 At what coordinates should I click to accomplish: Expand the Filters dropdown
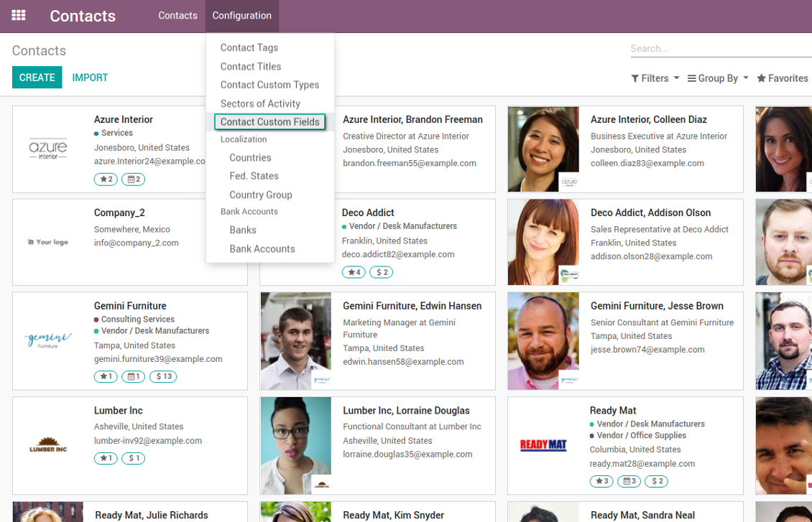[x=655, y=78]
